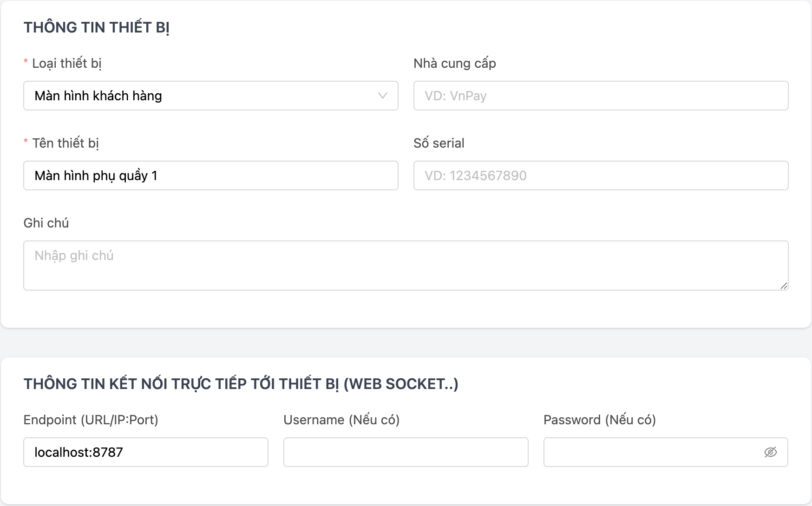
Task: Focus the 'Tên thiết bị' text field
Action: coord(210,175)
